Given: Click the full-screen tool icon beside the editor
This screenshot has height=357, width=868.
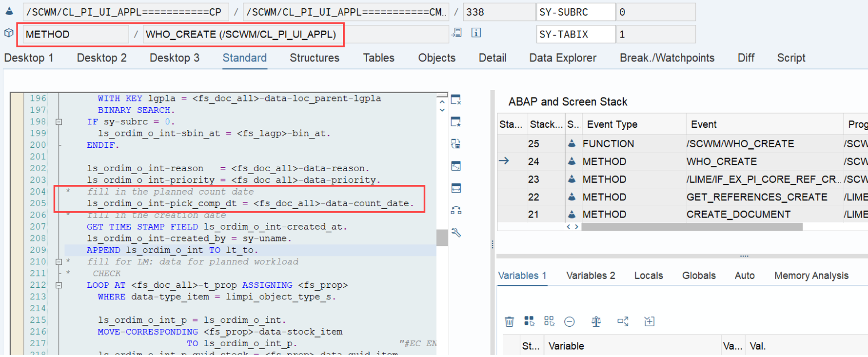Looking at the screenshot, I should click(456, 166).
